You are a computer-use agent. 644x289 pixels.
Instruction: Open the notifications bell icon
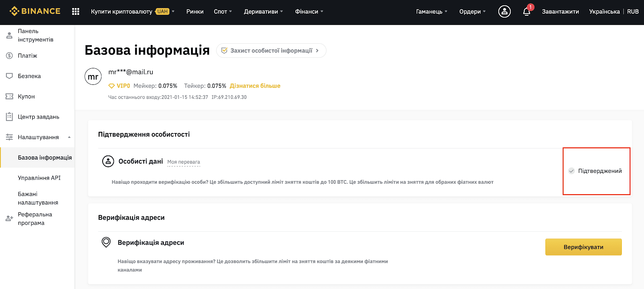(x=526, y=12)
